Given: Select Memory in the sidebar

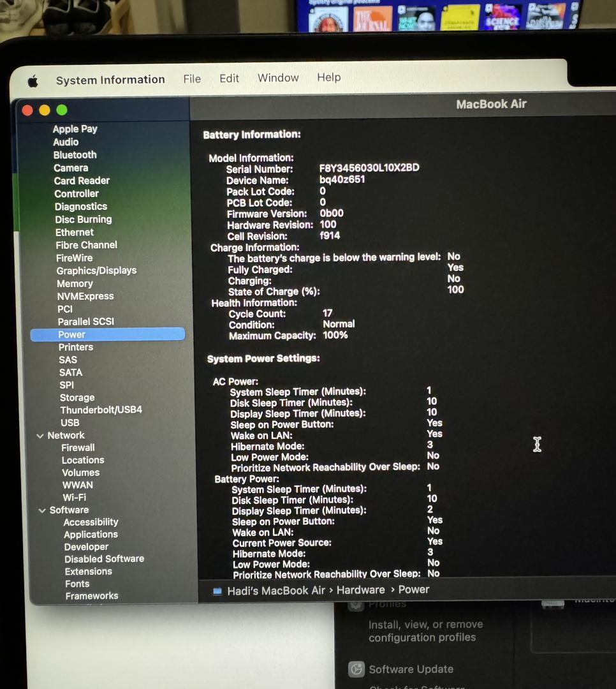Looking at the screenshot, I should [75, 284].
